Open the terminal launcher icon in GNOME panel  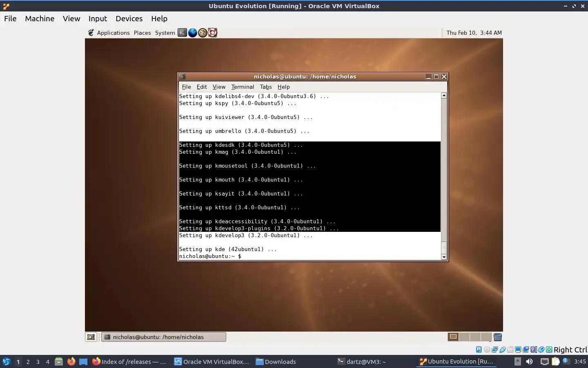point(182,33)
